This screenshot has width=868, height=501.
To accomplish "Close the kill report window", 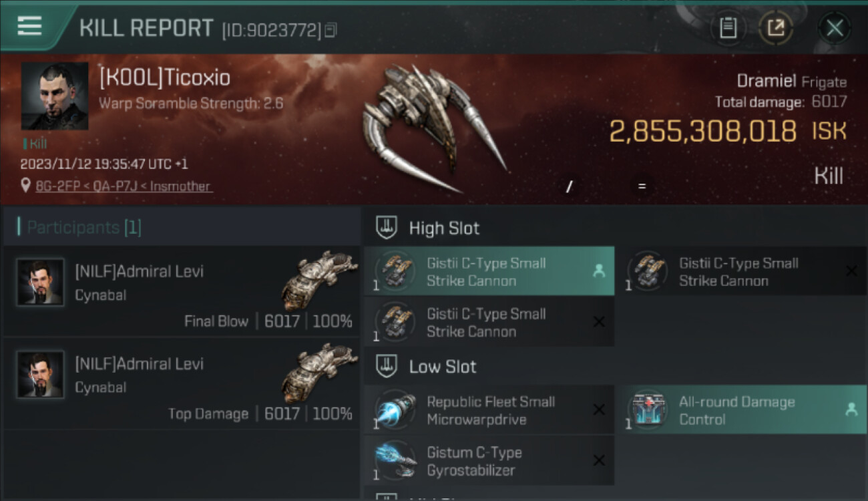I will coord(835,28).
